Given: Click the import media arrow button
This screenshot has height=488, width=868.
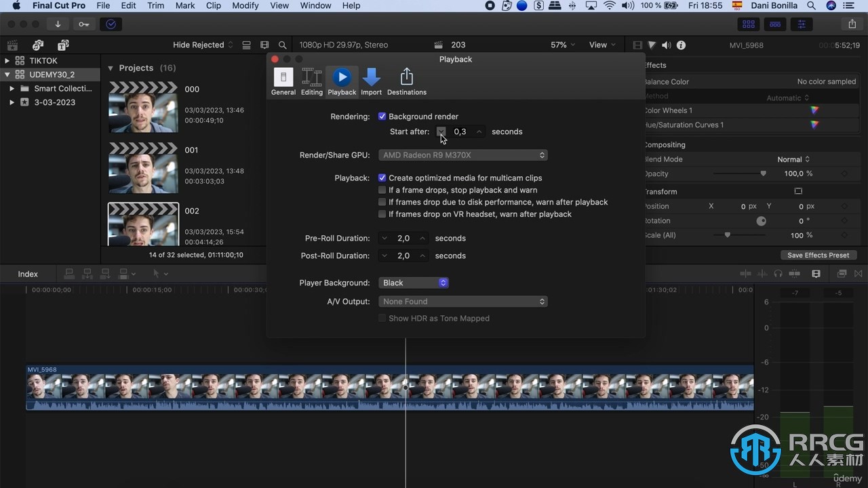Looking at the screenshot, I should click(58, 24).
